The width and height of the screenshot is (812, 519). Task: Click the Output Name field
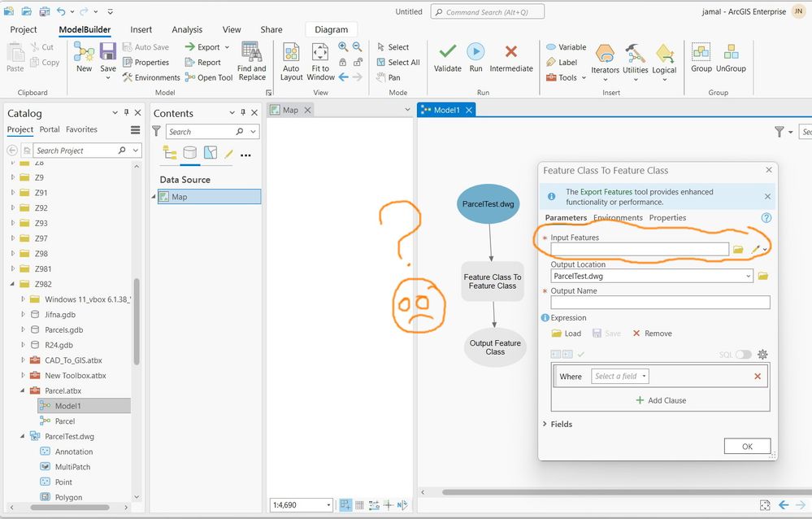coord(660,303)
